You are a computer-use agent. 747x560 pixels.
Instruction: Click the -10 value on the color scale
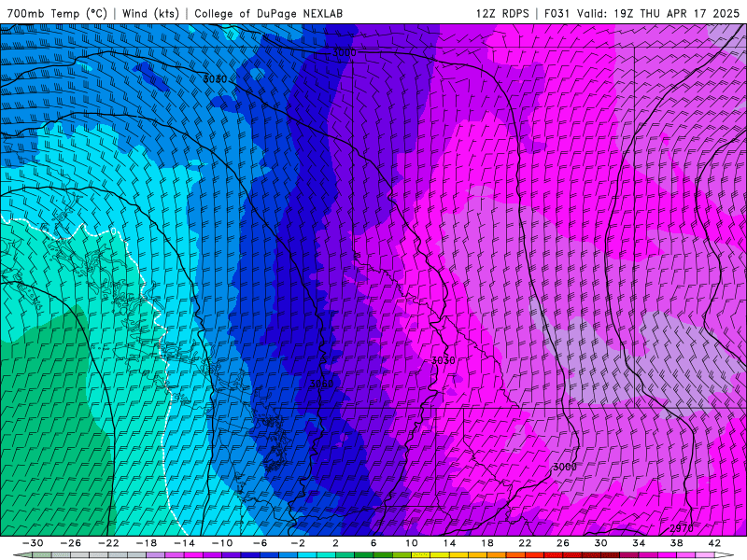(x=222, y=543)
